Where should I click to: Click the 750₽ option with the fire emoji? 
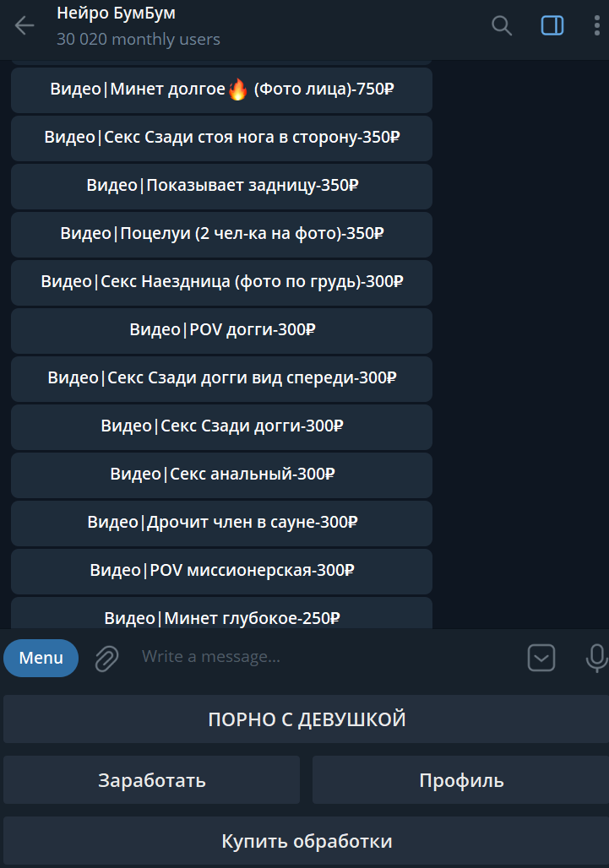click(221, 90)
